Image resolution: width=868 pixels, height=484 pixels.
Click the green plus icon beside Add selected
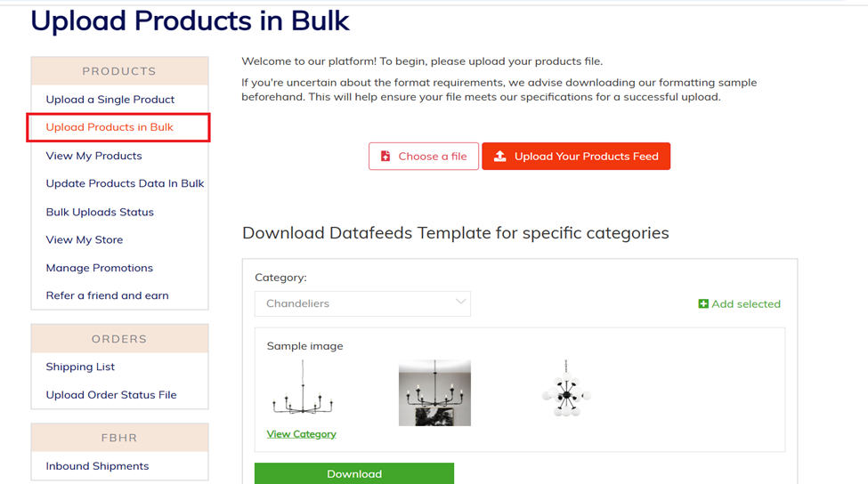(703, 303)
